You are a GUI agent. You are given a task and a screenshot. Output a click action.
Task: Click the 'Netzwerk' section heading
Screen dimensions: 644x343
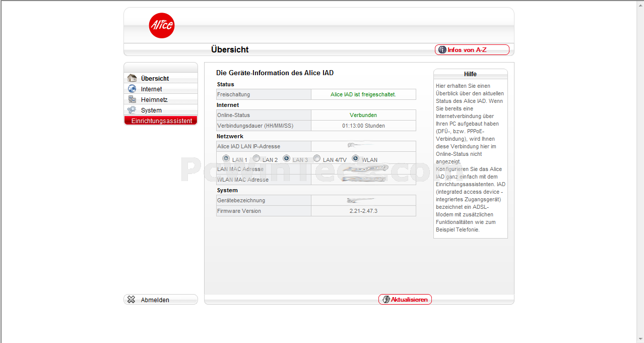click(230, 136)
